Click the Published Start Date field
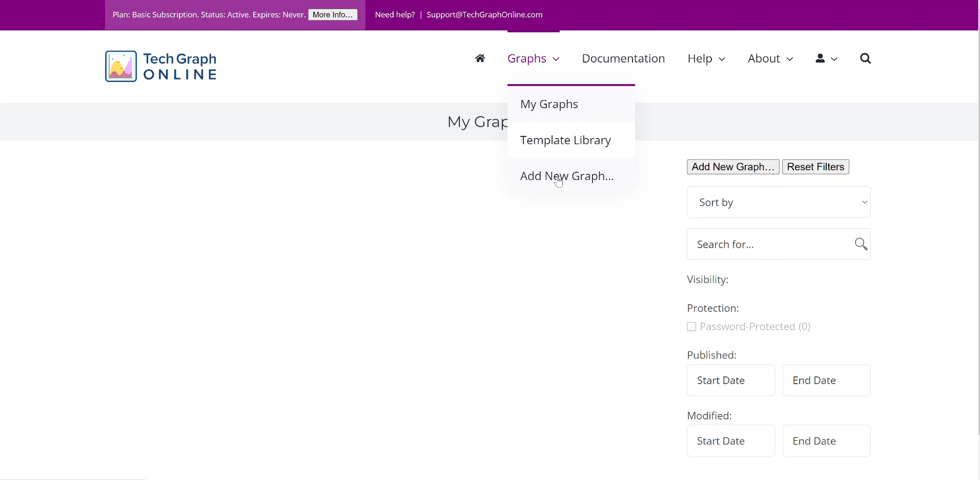Screen dimensions: 980x480 [731, 381]
